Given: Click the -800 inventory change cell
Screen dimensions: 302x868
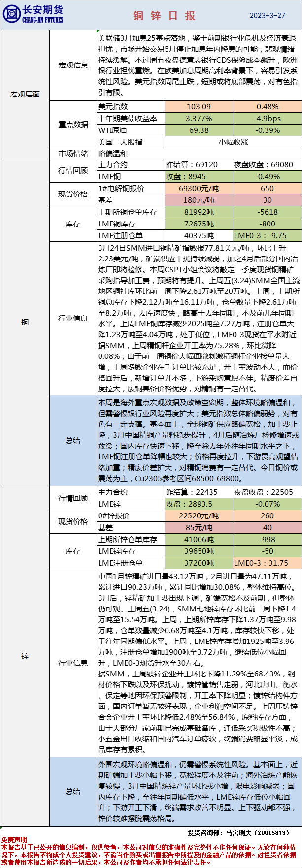Looking at the screenshot, I should [267, 224].
